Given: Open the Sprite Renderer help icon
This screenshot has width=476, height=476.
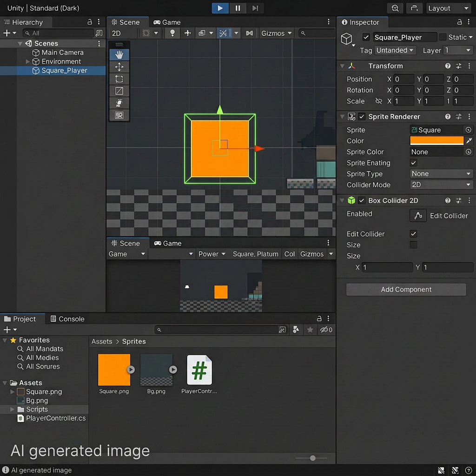Looking at the screenshot, I should pos(448,117).
